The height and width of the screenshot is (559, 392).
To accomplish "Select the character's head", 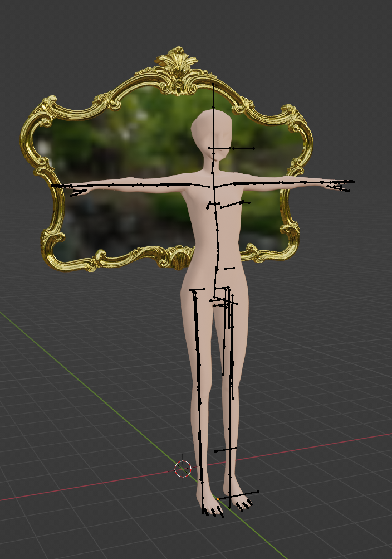I will [212, 134].
